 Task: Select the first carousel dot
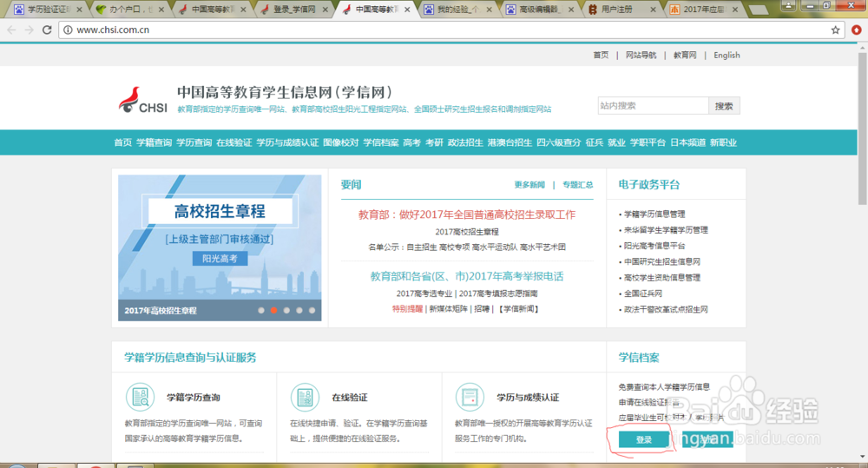click(x=261, y=310)
